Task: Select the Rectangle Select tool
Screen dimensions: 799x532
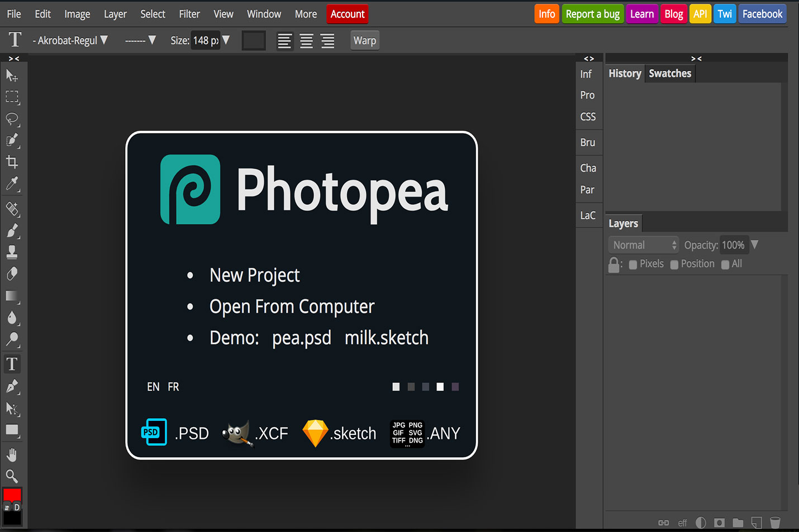Action: point(12,97)
